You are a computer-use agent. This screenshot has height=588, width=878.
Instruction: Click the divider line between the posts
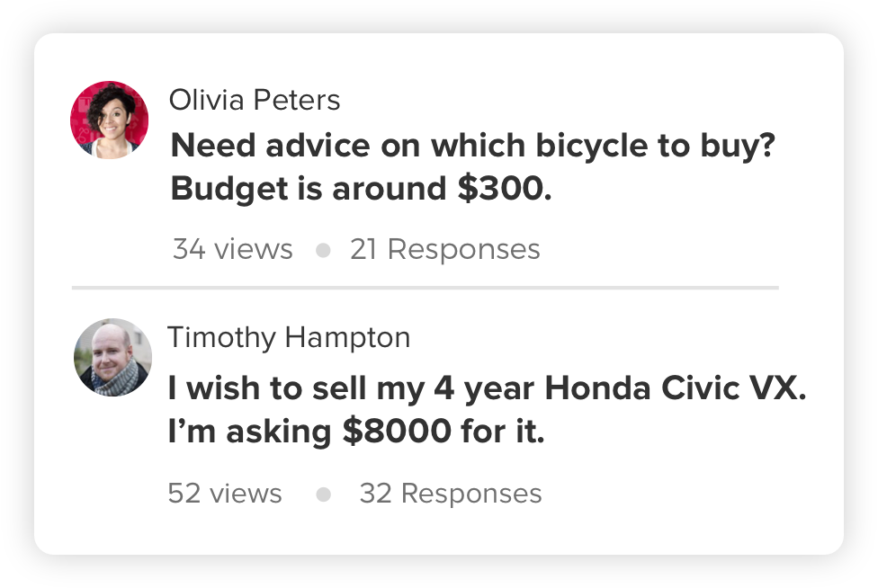pyautogui.click(x=425, y=288)
